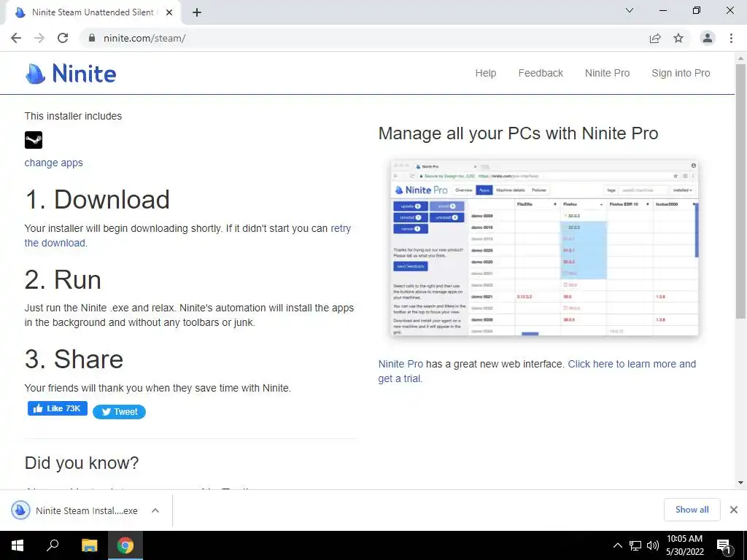Image resolution: width=747 pixels, height=560 pixels.
Task: Open the notification center icon
Action: tap(724, 546)
